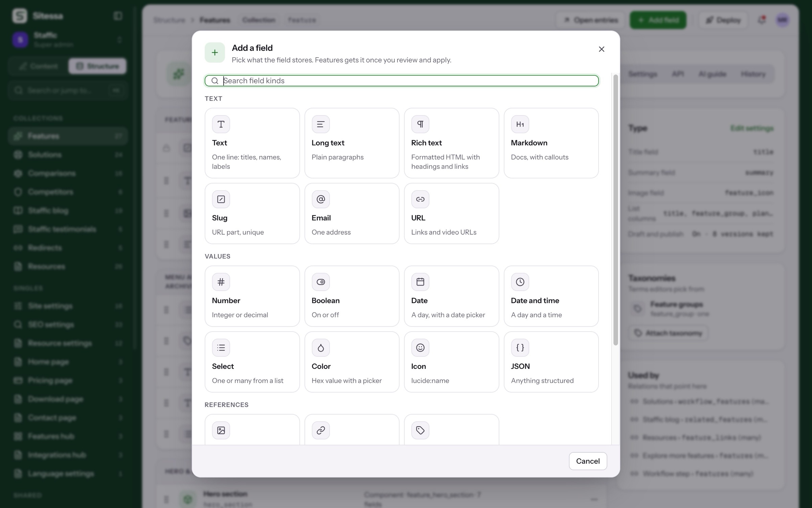The width and height of the screenshot is (812, 508).
Task: Click the 'lucide:name' description
Action: click(x=430, y=381)
